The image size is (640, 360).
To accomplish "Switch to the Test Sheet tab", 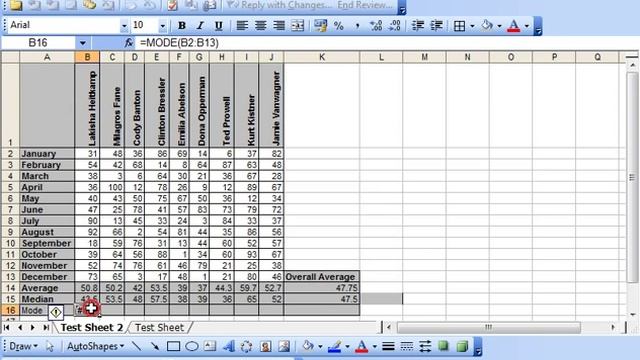I will click(160, 327).
